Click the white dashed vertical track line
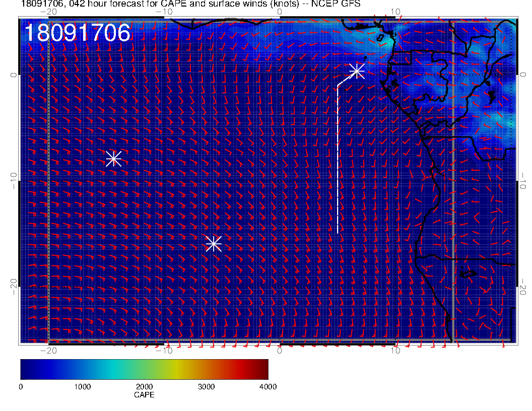 pos(338,159)
